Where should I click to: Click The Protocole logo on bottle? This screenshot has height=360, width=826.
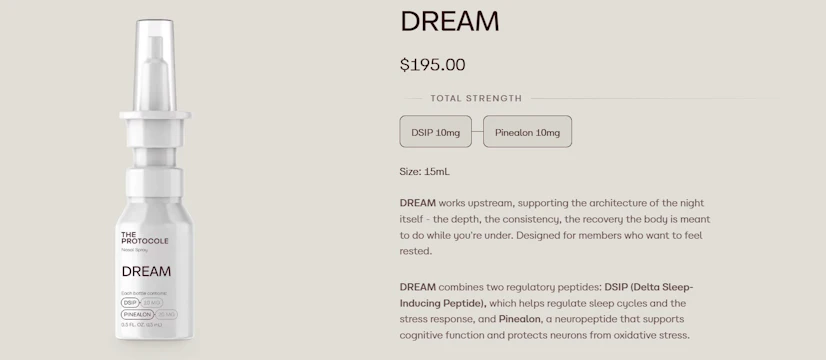point(145,238)
